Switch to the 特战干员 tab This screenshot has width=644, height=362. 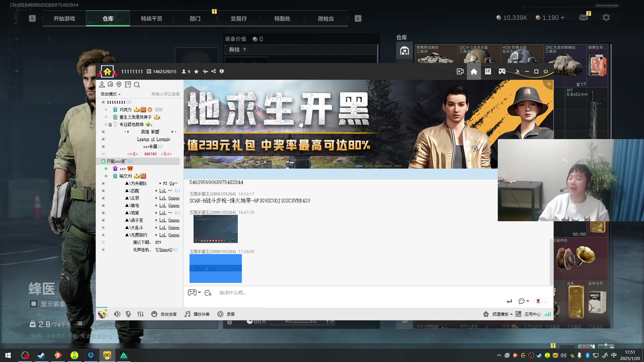click(x=152, y=18)
